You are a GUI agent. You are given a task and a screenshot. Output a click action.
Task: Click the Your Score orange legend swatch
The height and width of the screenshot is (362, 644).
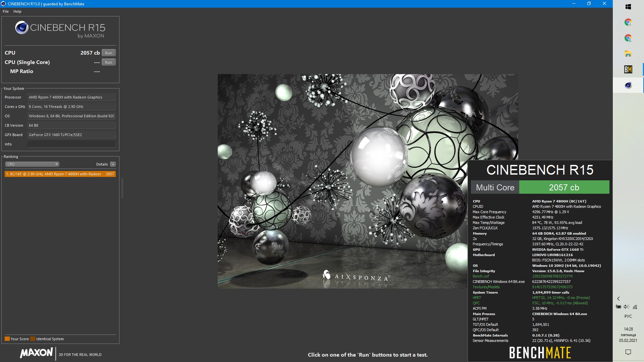point(7,339)
